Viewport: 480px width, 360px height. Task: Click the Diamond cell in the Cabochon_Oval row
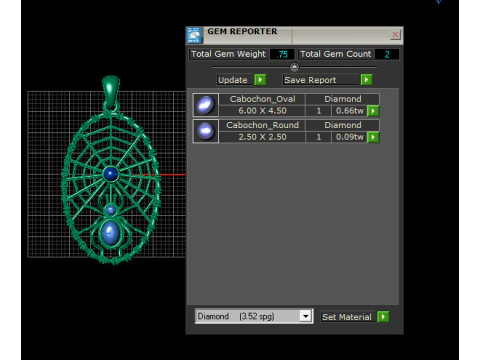pos(343,99)
